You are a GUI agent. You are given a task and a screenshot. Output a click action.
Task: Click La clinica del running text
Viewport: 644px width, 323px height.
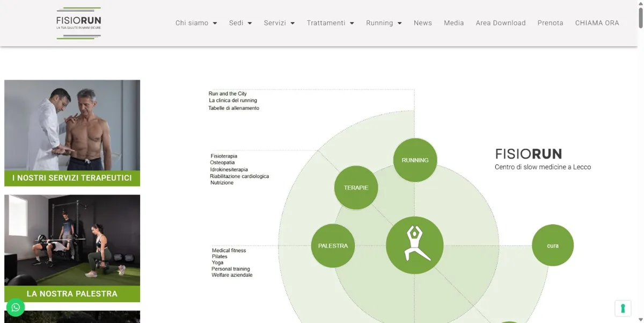tap(233, 101)
